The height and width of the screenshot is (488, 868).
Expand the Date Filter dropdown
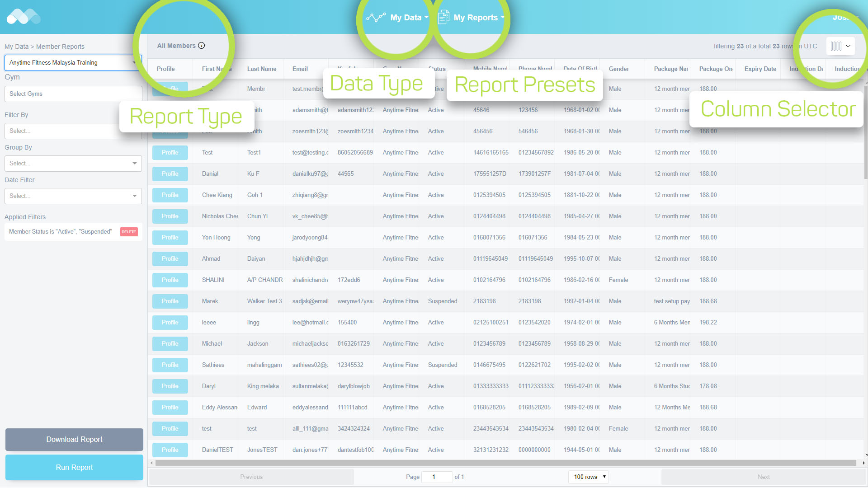[x=73, y=196]
